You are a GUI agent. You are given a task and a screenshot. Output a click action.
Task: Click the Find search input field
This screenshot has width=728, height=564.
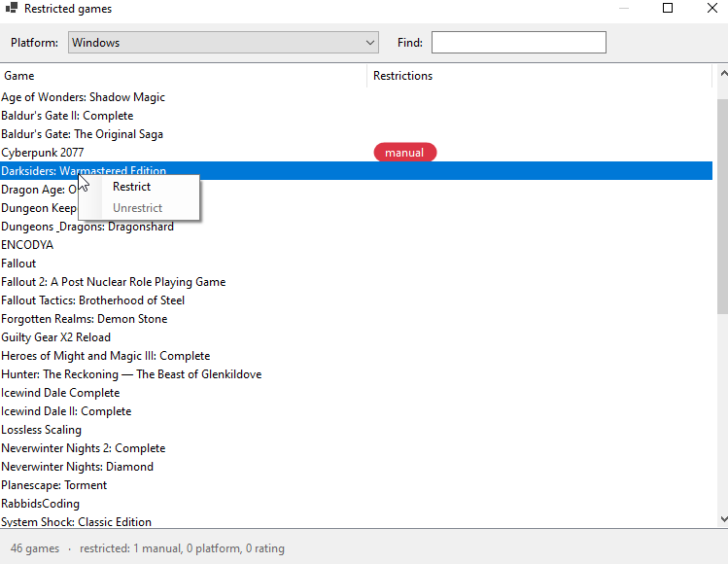(519, 42)
